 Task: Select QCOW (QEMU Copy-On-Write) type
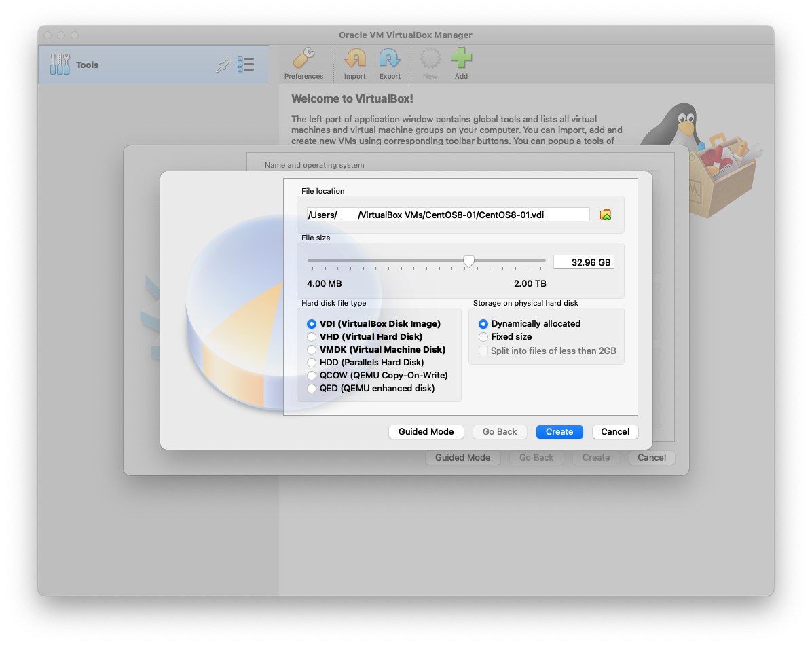click(x=377, y=376)
